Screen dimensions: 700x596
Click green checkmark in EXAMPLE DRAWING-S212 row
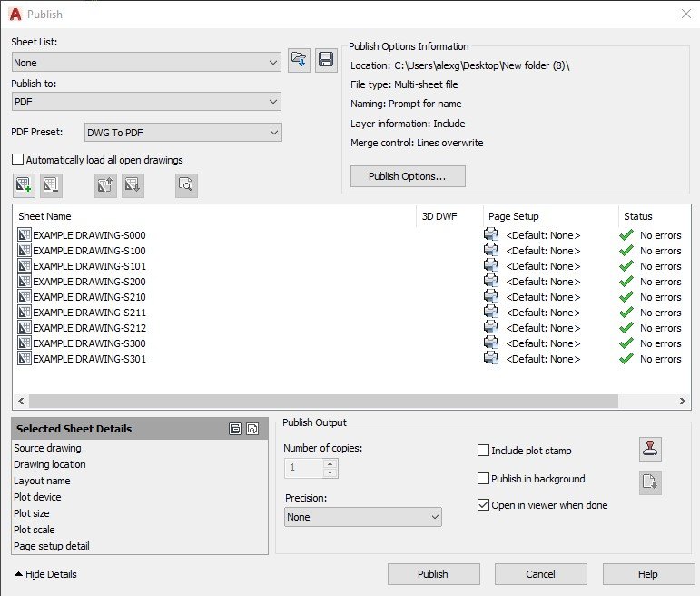(626, 327)
